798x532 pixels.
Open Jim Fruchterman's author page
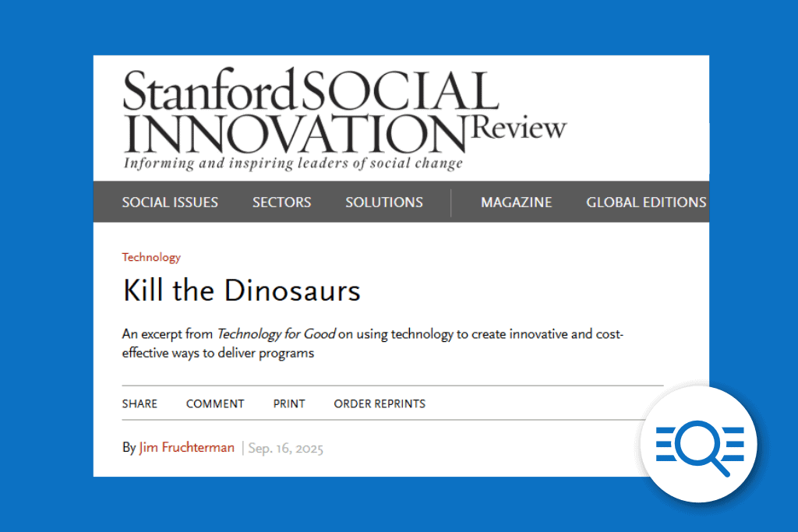[186, 448]
